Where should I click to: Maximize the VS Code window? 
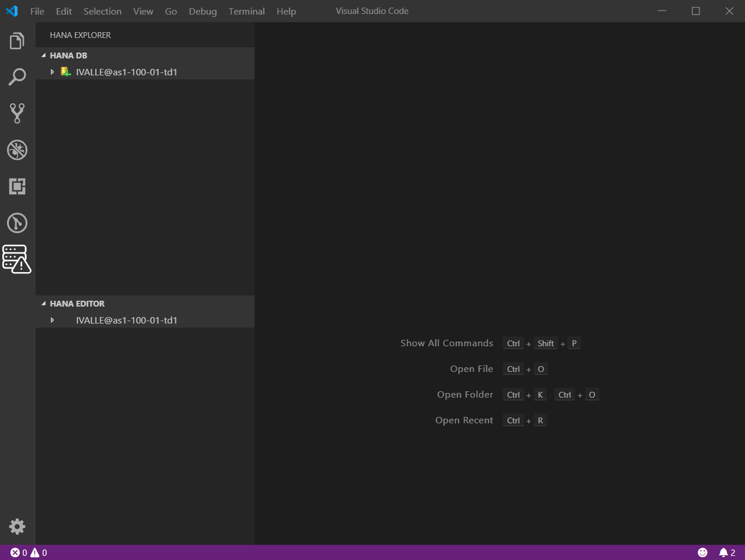(696, 11)
